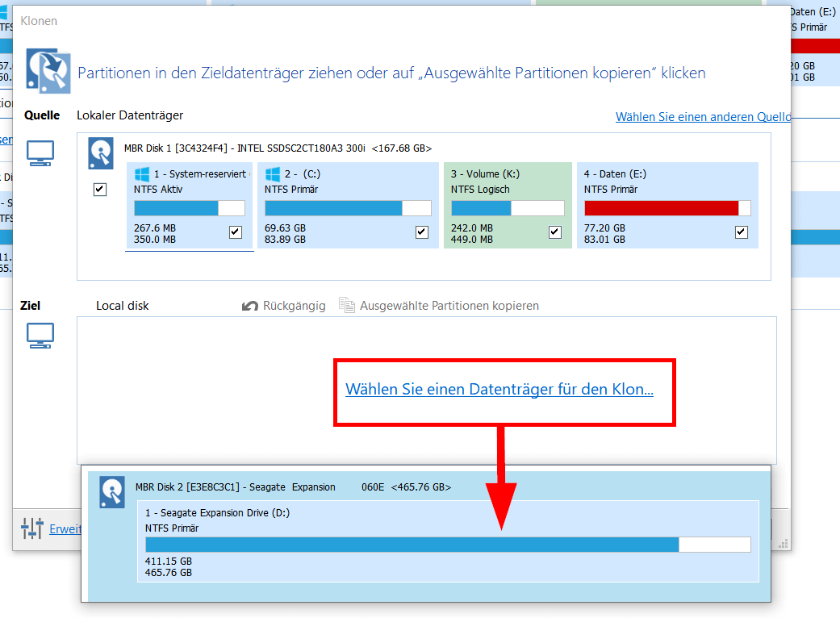
Task: Select the 4 - Daten (E:) partition label
Action: 615,174
